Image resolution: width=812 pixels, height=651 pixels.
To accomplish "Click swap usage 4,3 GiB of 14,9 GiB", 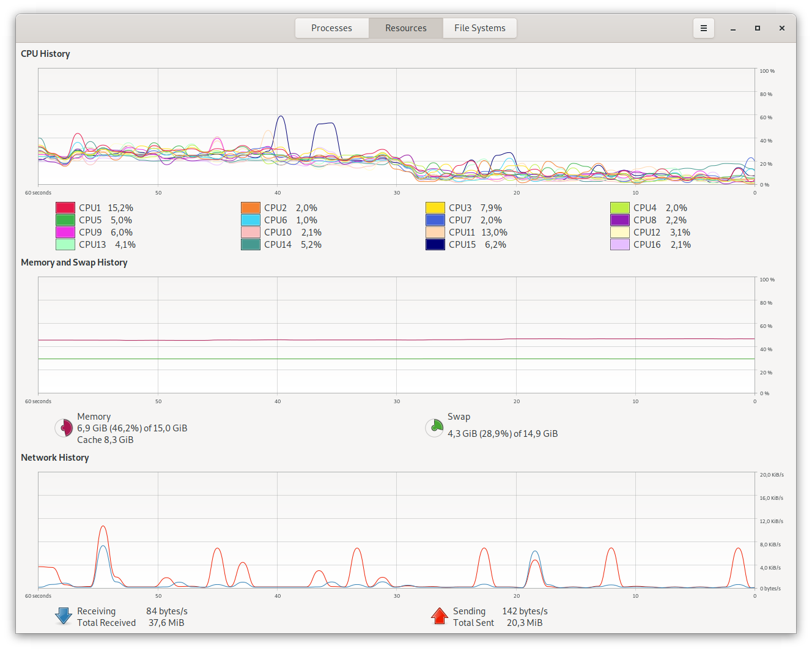I will [503, 434].
